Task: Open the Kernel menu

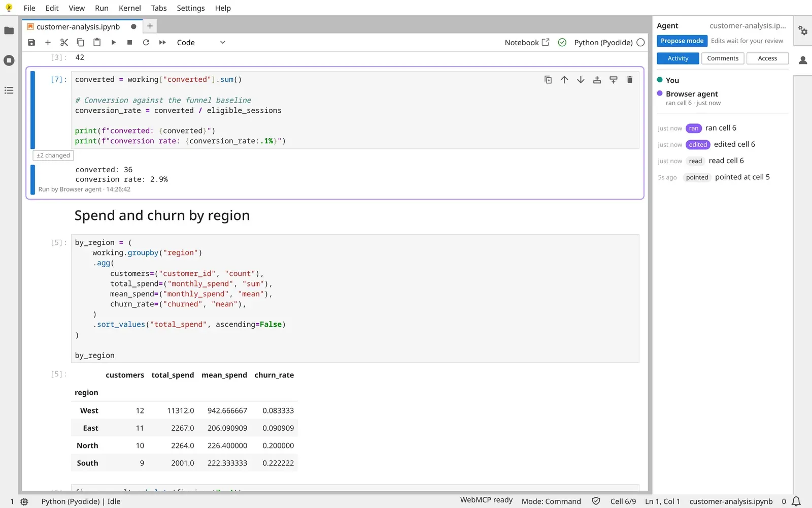Action: 130,8
